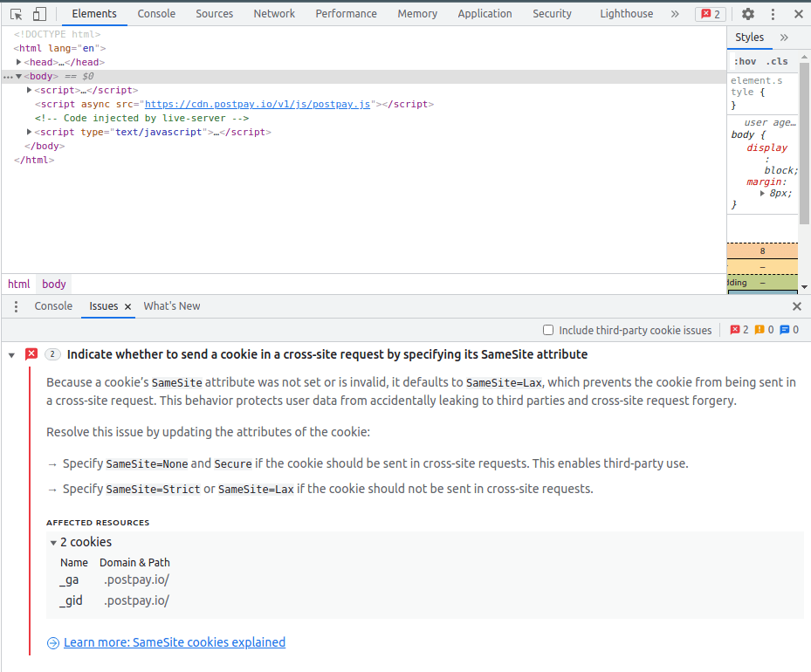Switch to the Performance tab

346,14
